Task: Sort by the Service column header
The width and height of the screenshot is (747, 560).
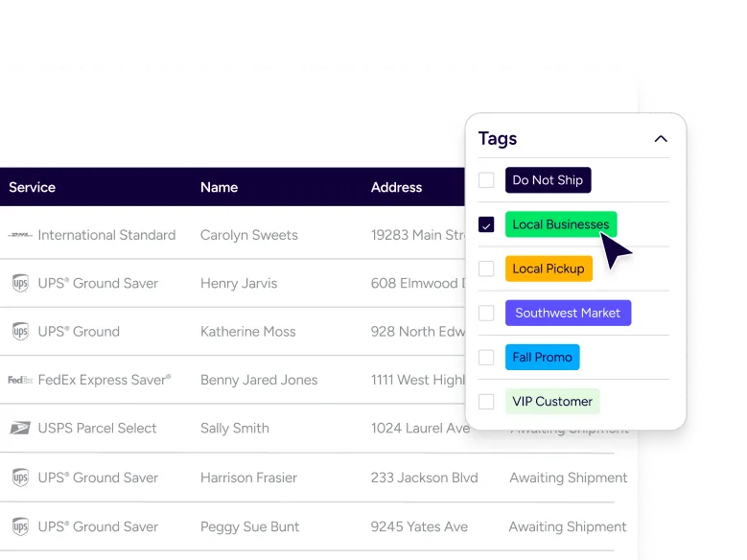Action: 33,188
